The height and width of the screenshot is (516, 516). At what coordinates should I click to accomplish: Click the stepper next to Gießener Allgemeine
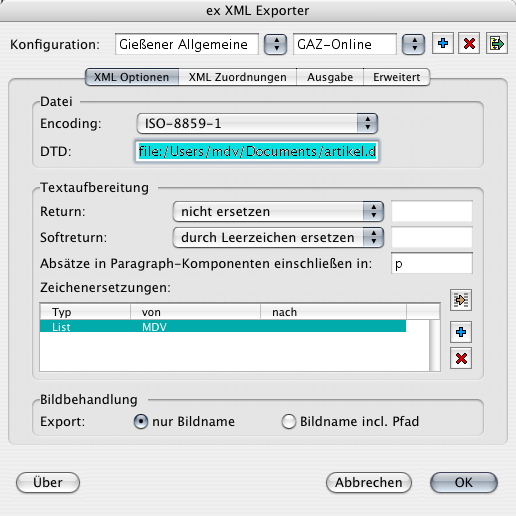pos(275,44)
